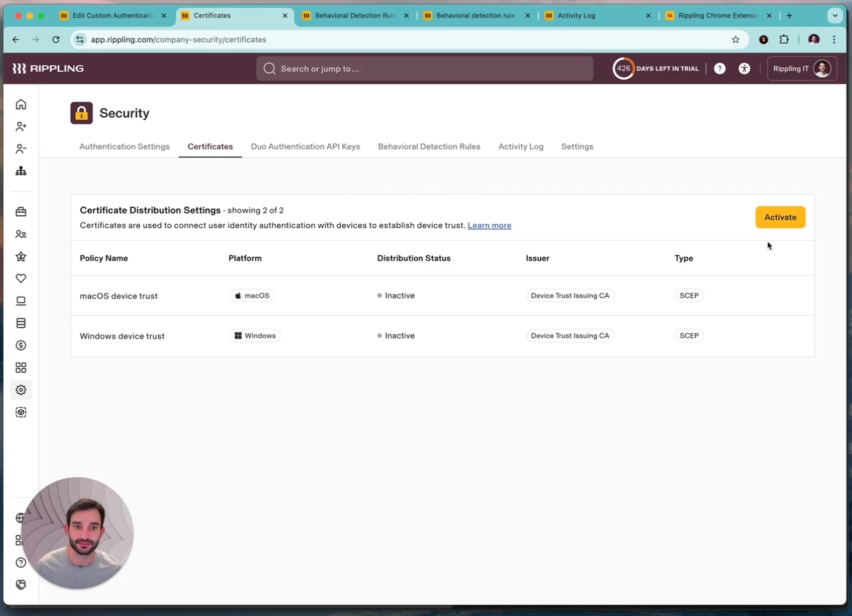Click the 426 days left in trial badge
This screenshot has height=616, width=852.
click(656, 69)
